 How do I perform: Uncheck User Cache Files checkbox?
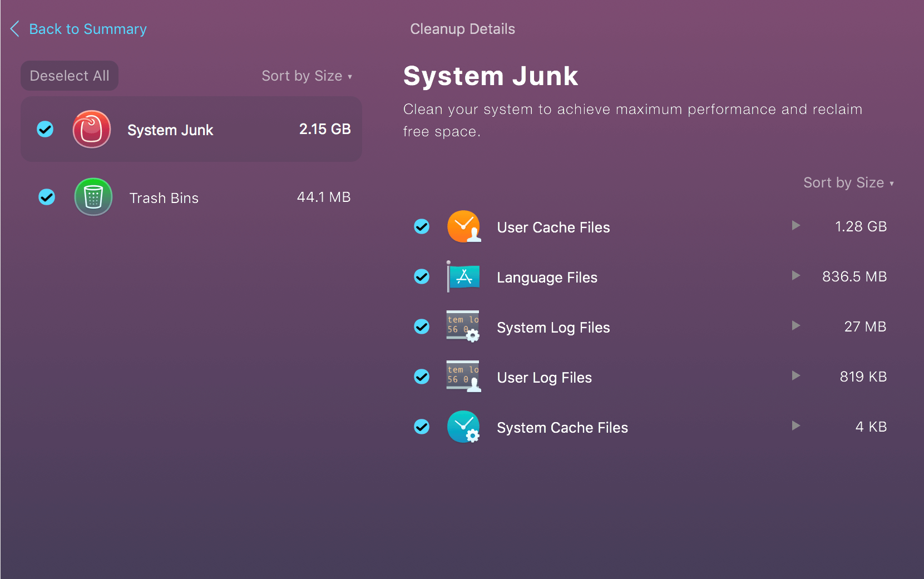[x=422, y=226]
